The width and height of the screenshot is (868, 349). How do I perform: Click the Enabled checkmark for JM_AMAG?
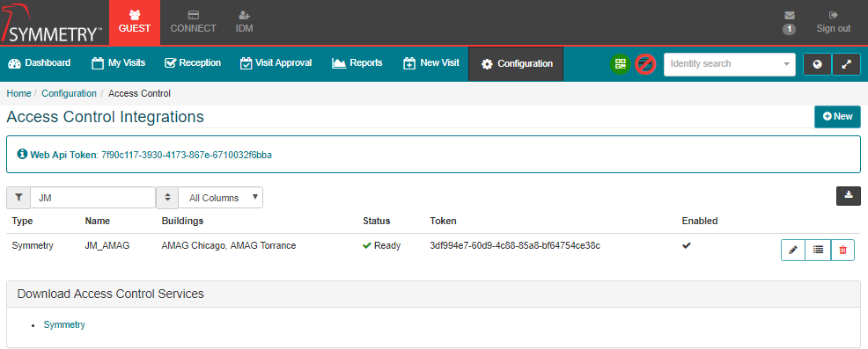[687, 245]
